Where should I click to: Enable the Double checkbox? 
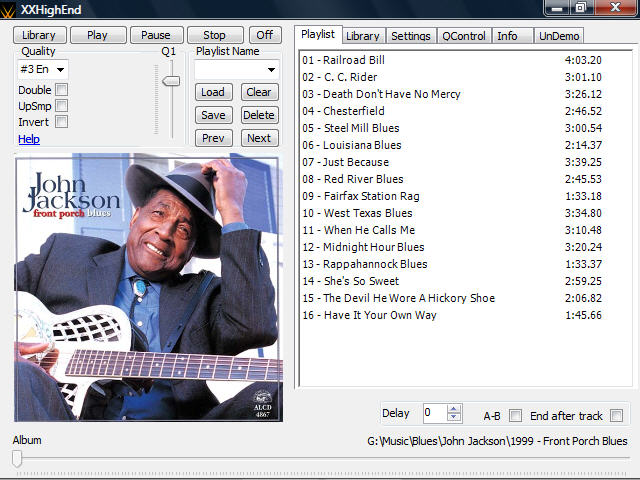point(62,89)
